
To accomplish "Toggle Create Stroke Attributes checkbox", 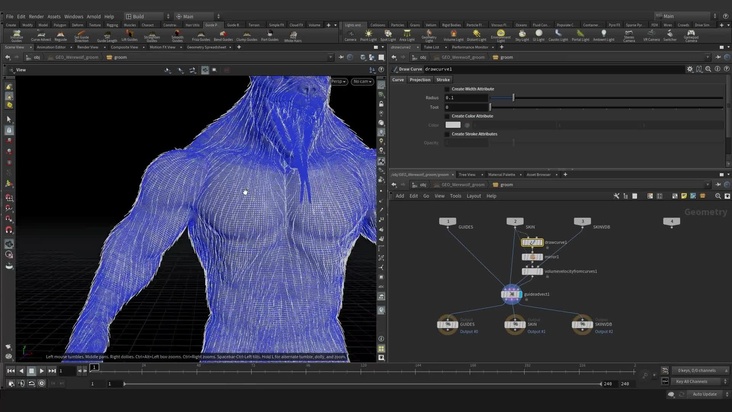I will click(447, 133).
